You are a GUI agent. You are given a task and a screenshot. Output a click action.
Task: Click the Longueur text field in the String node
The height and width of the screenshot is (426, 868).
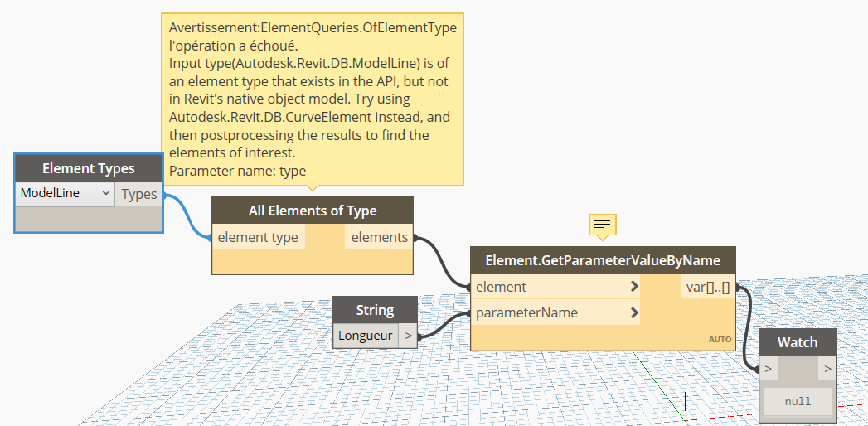tap(366, 336)
